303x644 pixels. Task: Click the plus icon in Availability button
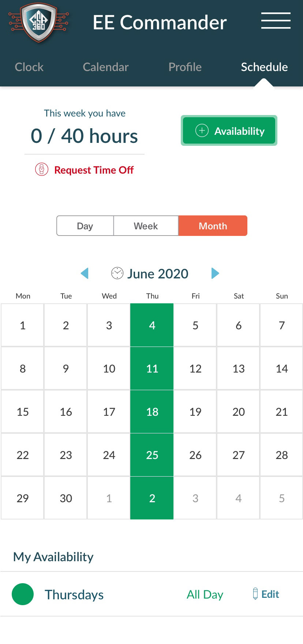(x=202, y=130)
